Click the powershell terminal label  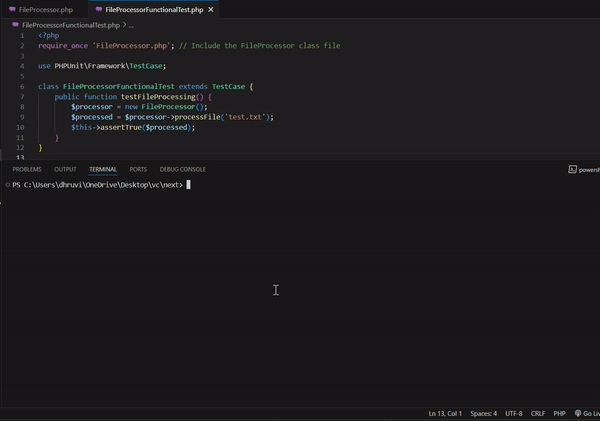[589, 170]
